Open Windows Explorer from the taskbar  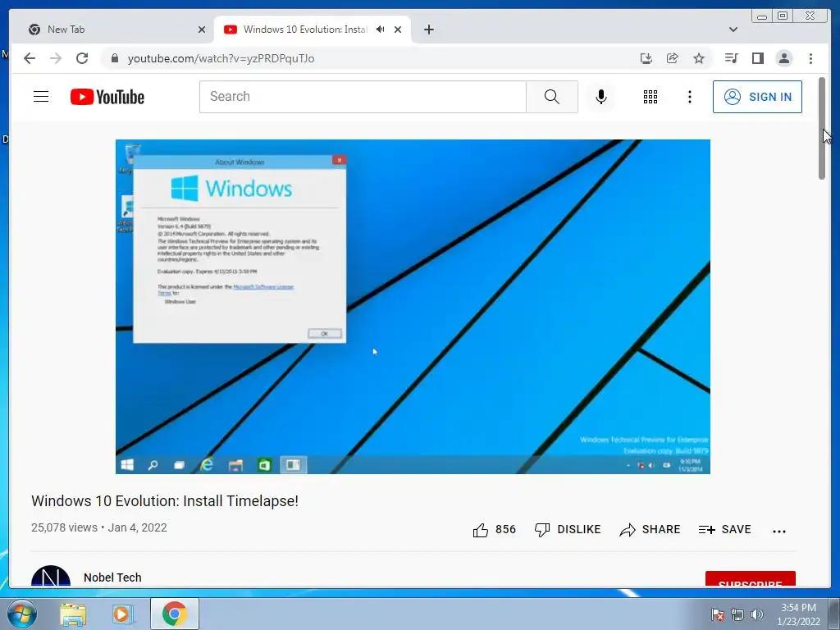73,614
